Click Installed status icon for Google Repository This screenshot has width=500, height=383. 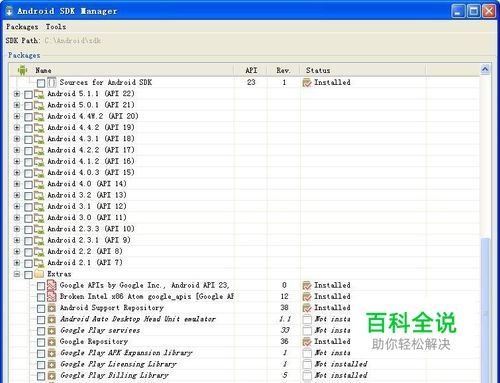307,342
